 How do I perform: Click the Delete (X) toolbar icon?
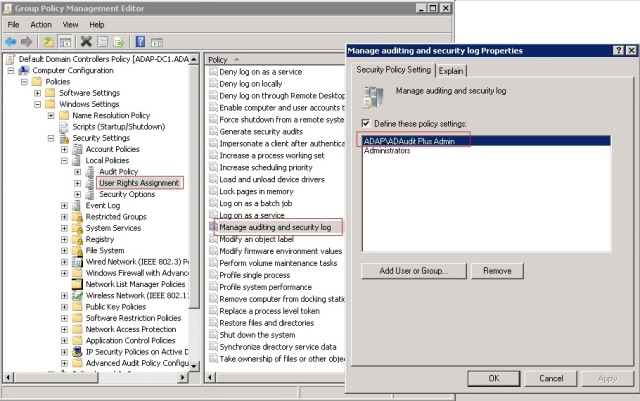coord(87,41)
